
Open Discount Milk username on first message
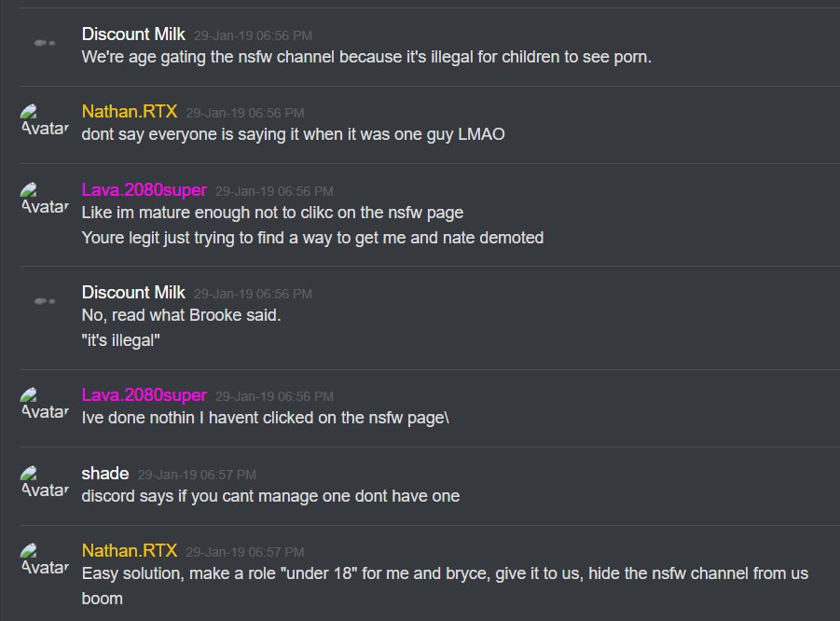coord(133,34)
